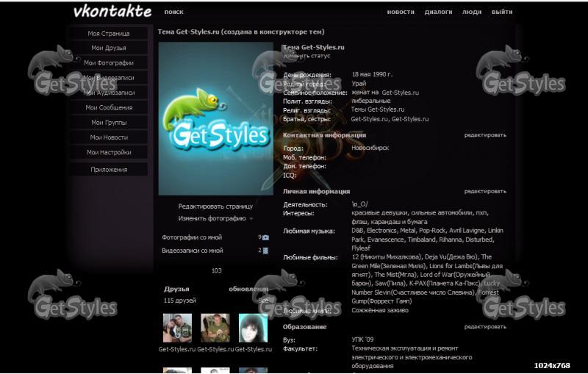Image resolution: width=588 pixels, height=374 pixels.
Task: Open Мои Видеозаписи in sidebar
Action: [x=109, y=78]
